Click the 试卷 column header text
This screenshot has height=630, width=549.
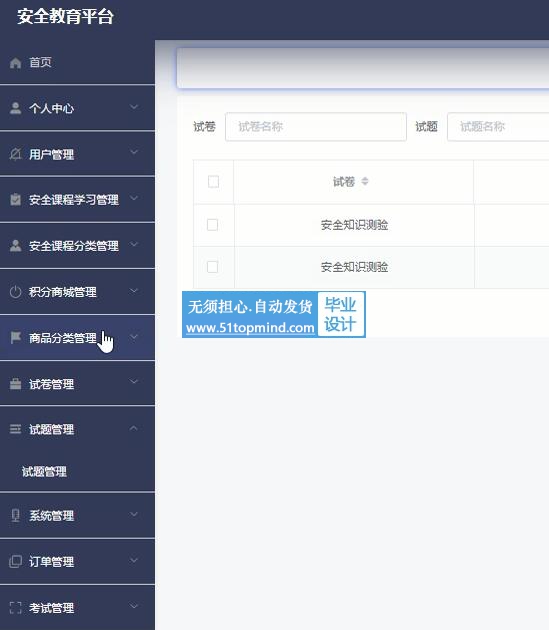(344, 182)
